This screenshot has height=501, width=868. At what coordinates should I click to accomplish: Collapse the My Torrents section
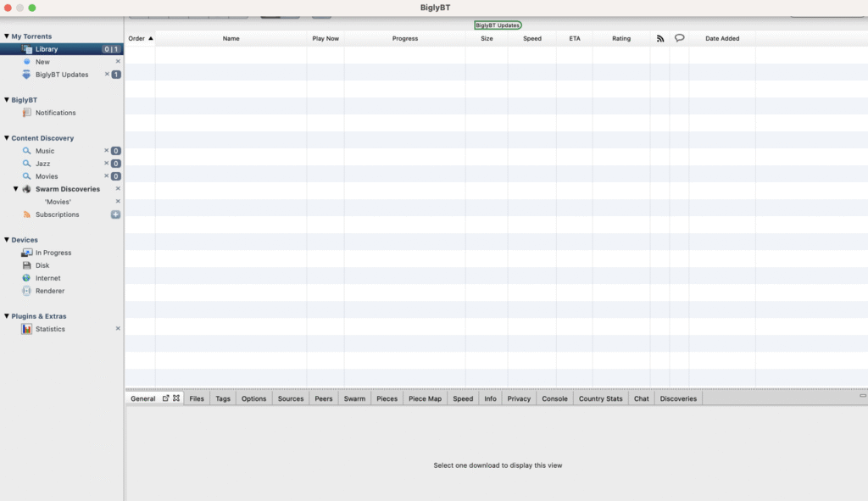(7, 36)
